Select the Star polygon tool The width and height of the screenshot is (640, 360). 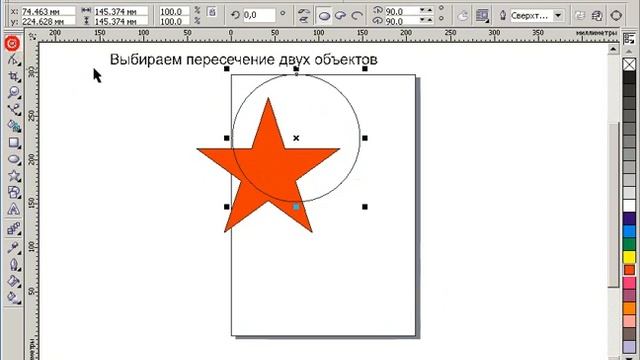13,176
